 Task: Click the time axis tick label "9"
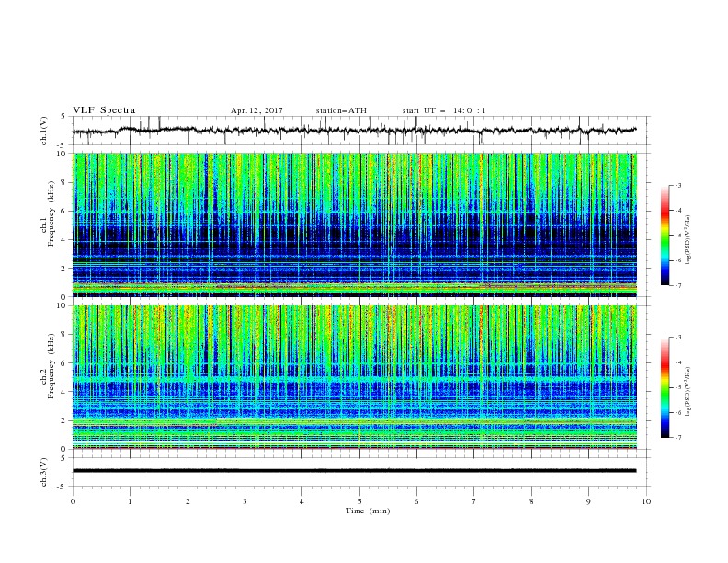[588, 501]
